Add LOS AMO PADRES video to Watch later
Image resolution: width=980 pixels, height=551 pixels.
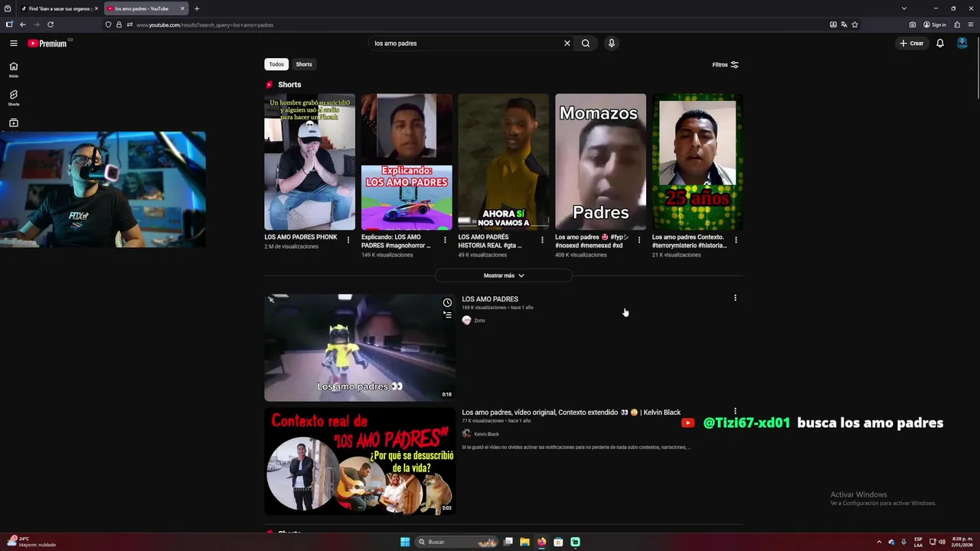[447, 303]
